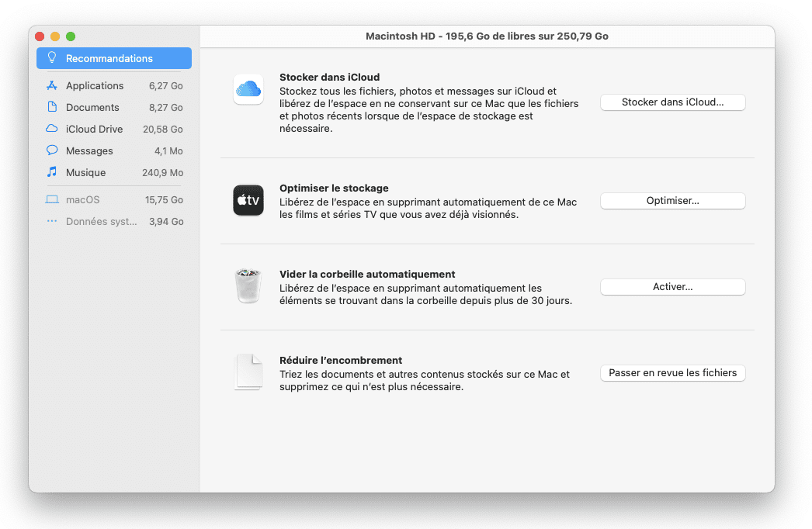Click the green full-screen window button

click(x=71, y=36)
